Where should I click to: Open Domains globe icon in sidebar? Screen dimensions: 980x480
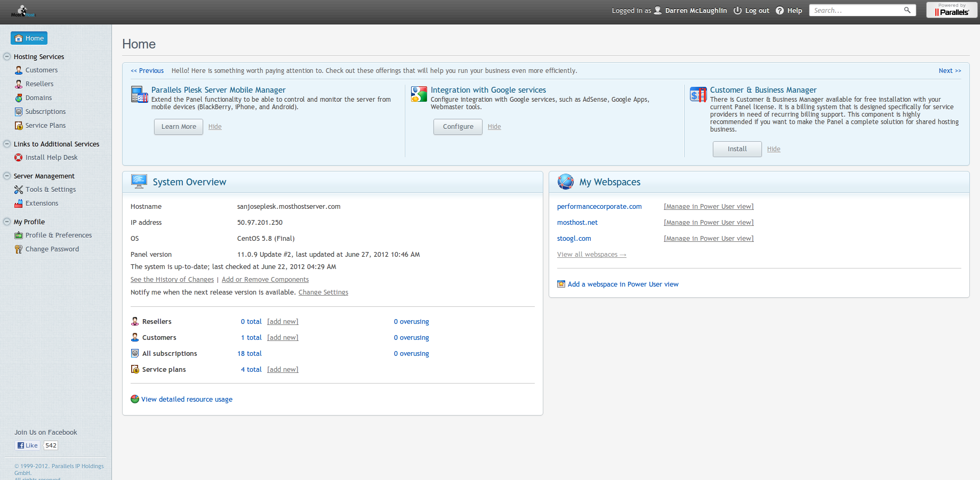pos(19,98)
